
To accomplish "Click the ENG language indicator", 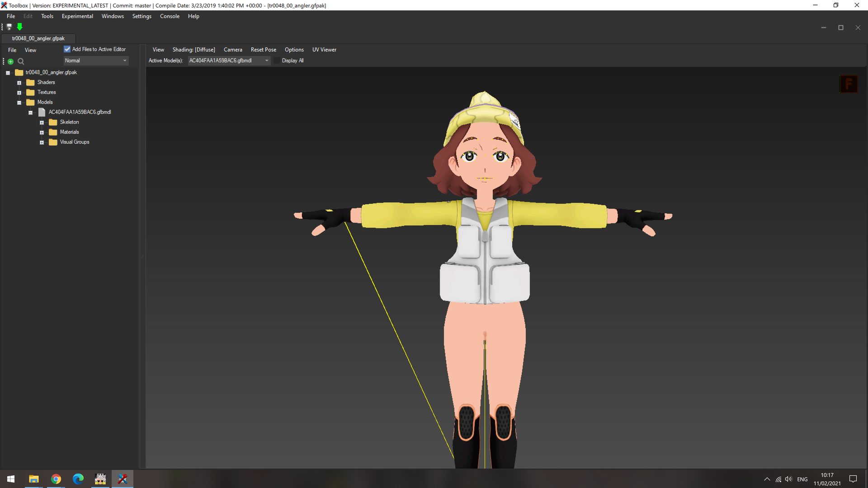I will coord(802,479).
